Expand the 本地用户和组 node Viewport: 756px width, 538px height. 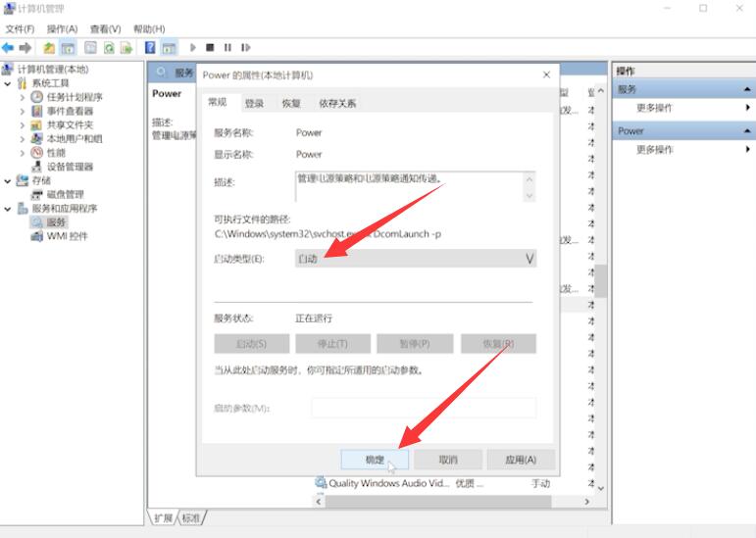(23, 139)
